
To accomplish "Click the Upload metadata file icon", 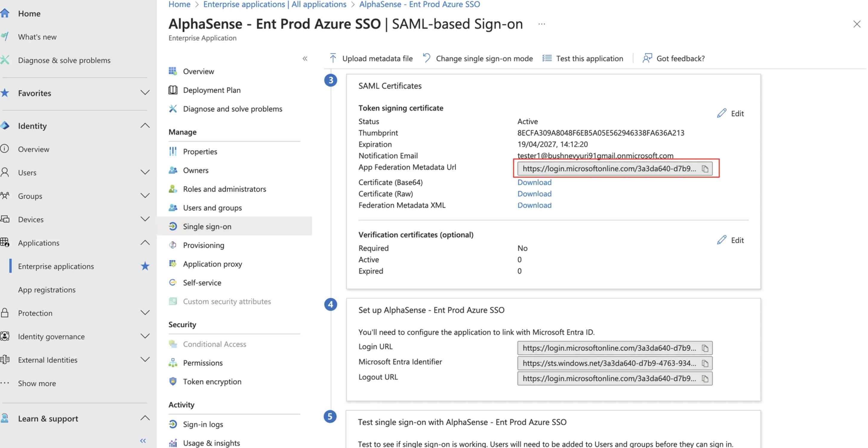I will click(x=333, y=58).
